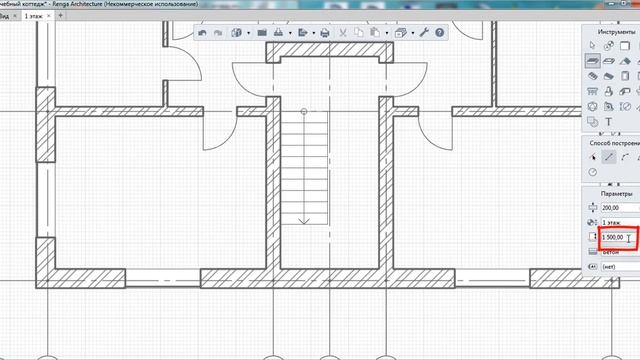Open a project with the folder icon
This screenshot has height=360, width=640.
pyautogui.click(x=262, y=33)
